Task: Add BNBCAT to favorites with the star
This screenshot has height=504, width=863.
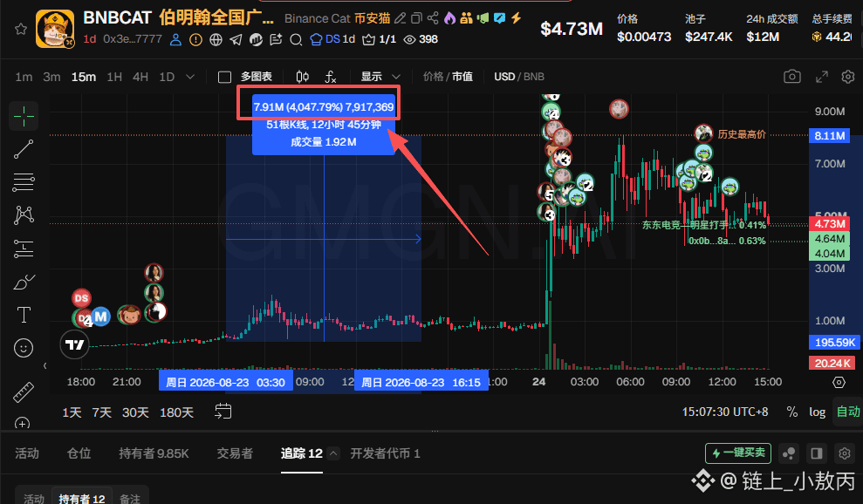Action: point(21,29)
